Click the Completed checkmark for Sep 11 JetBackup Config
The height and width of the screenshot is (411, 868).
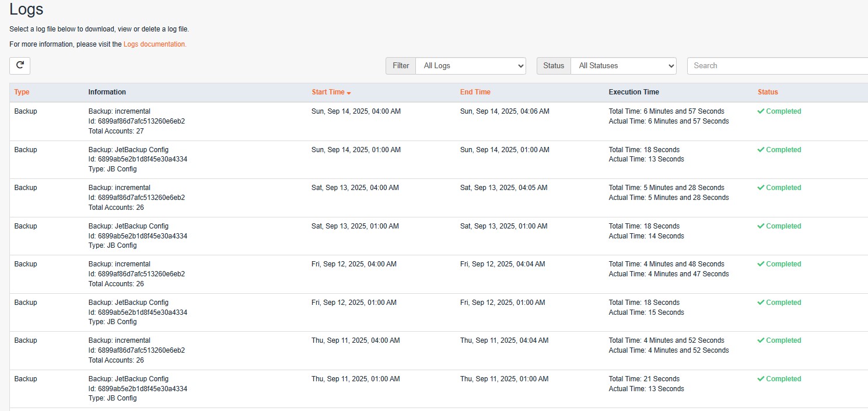pyautogui.click(x=761, y=379)
